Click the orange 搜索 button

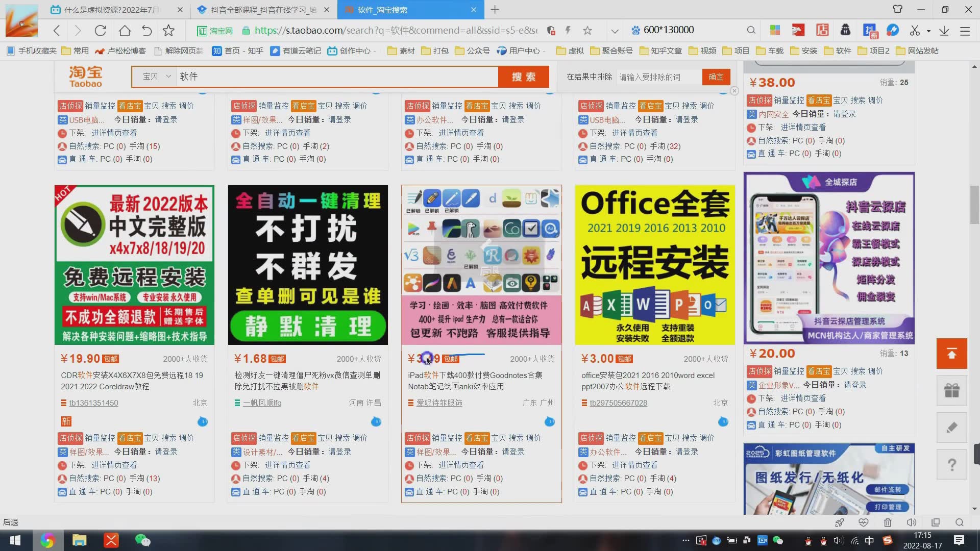coord(524,77)
